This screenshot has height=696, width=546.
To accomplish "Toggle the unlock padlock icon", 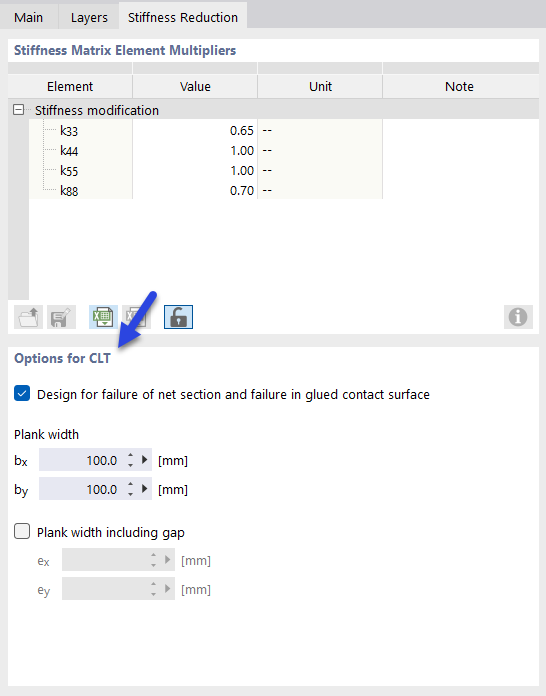I will click(x=178, y=317).
